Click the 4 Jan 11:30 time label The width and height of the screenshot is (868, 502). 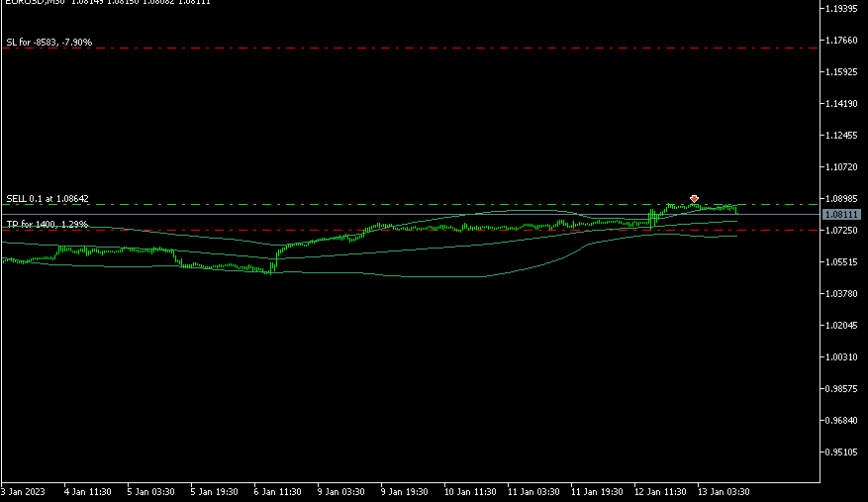click(x=87, y=491)
